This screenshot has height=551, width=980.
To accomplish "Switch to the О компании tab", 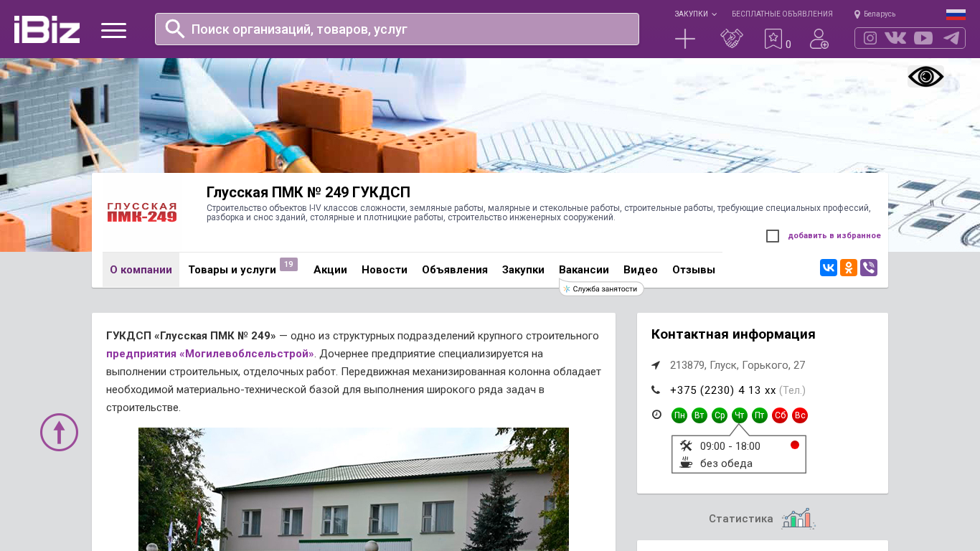I will pyautogui.click(x=141, y=270).
